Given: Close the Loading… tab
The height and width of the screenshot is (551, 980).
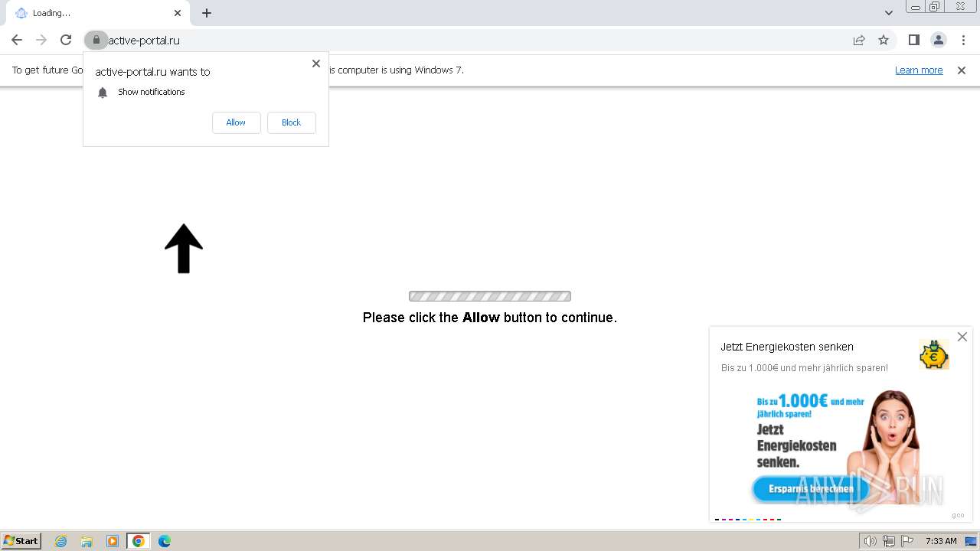Looking at the screenshot, I should 178,13.
